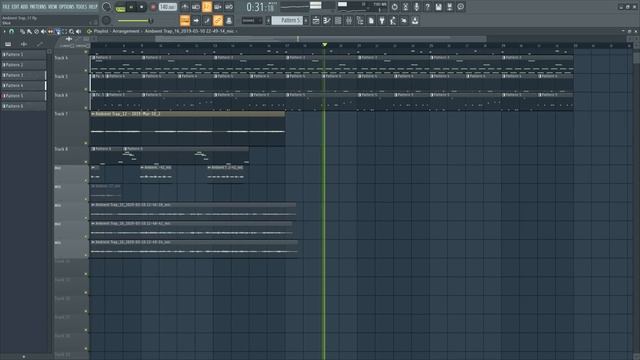
Task: Click the record button
Action: pos(153,7)
